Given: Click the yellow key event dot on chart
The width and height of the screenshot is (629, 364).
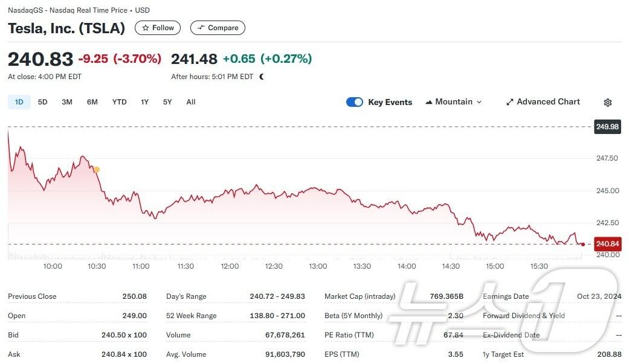Looking at the screenshot, I should [x=97, y=170].
